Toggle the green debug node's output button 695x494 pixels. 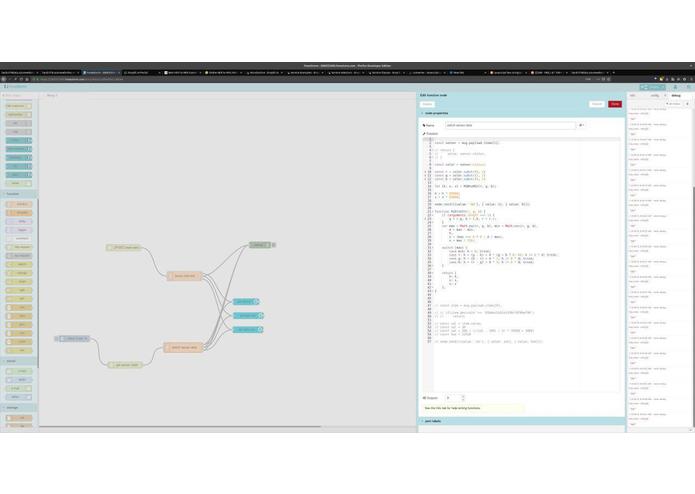(x=273, y=245)
